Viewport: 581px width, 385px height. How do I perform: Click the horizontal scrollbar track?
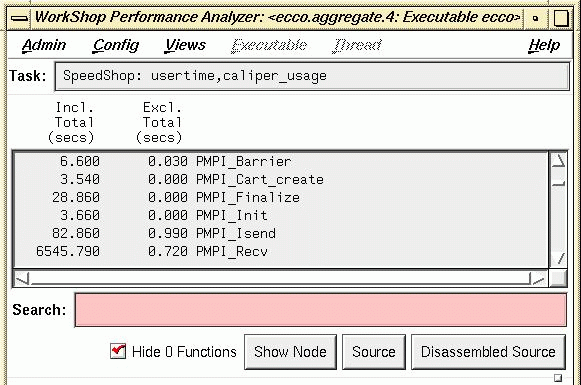click(x=280, y=279)
